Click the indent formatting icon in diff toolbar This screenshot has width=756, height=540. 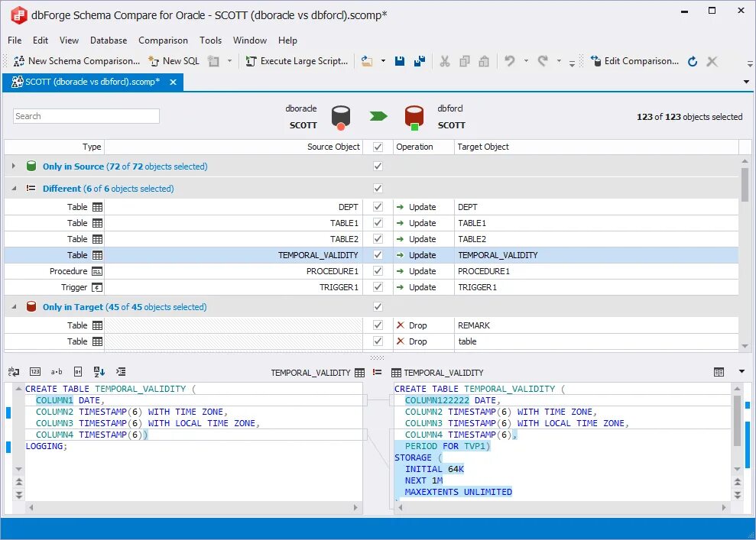click(121, 371)
